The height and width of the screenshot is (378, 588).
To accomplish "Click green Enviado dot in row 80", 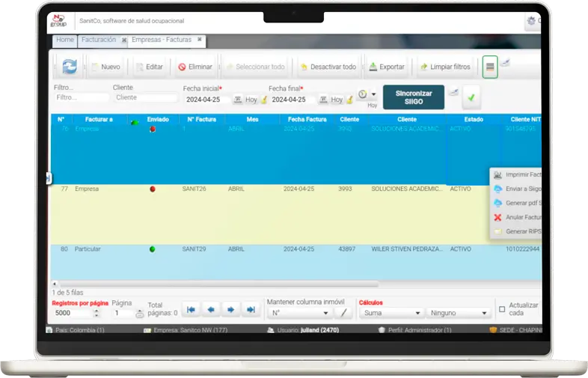I will tap(153, 249).
